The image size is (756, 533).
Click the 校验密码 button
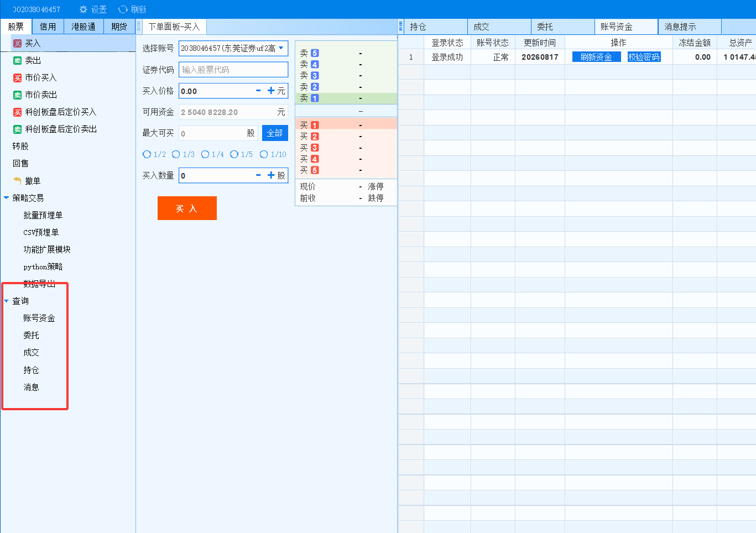pos(644,57)
